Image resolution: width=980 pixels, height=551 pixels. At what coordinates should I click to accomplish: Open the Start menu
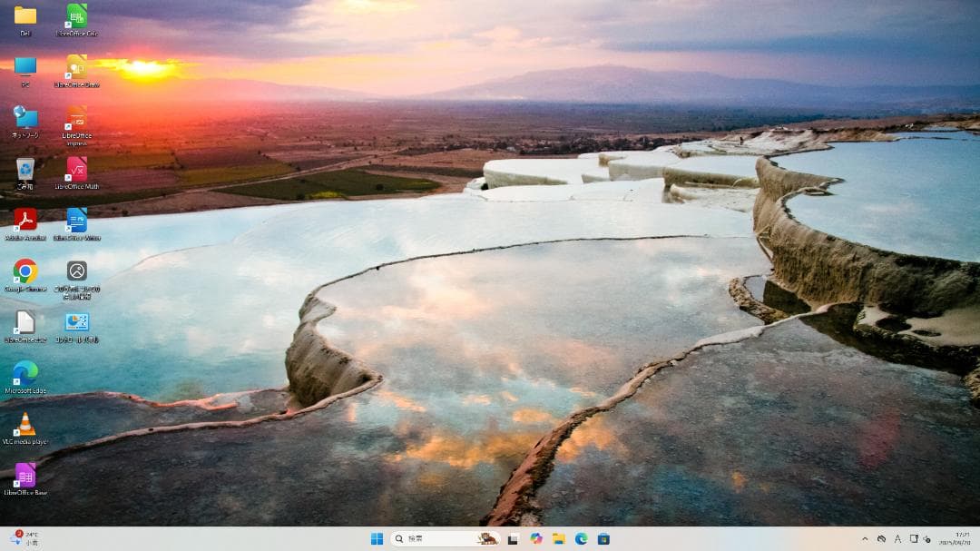(378, 538)
